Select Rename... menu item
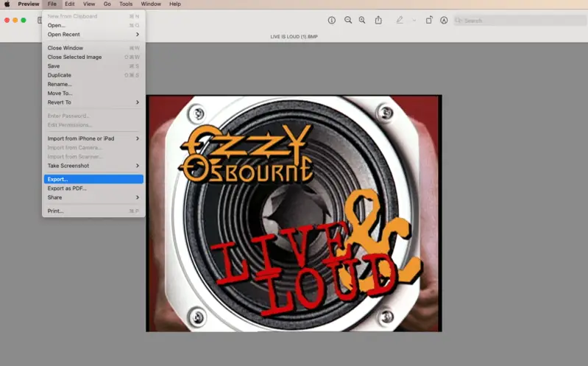The image size is (588, 366). 93,84
